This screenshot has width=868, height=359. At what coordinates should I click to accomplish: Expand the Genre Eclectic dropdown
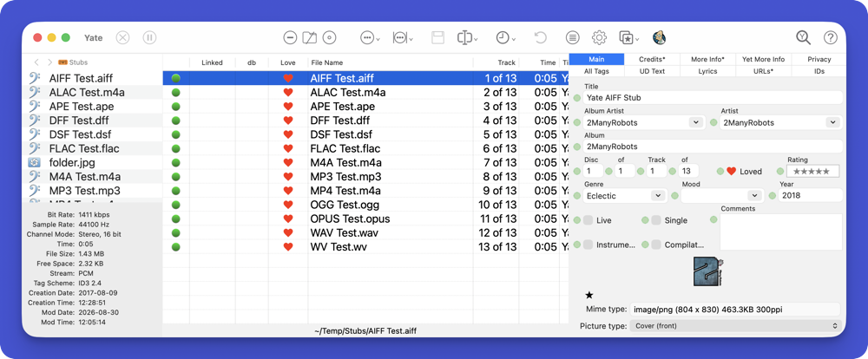click(x=658, y=195)
